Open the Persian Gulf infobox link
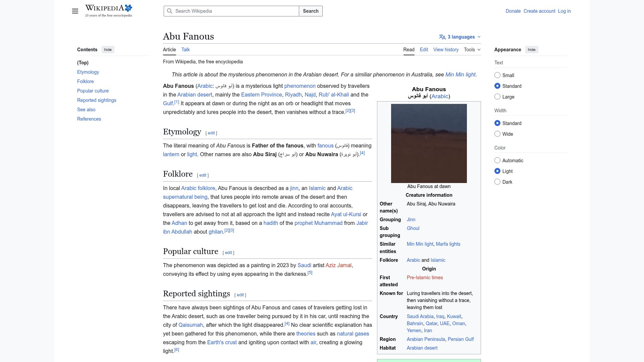This screenshot has width=644, height=362. tap(461, 339)
